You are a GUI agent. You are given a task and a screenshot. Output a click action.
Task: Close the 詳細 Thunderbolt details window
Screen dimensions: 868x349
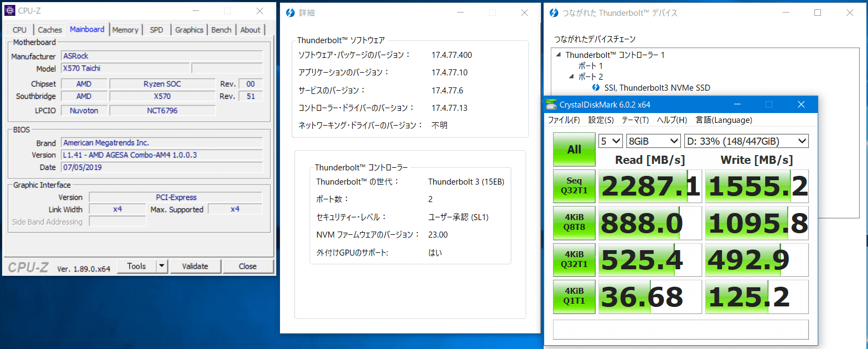click(x=525, y=13)
